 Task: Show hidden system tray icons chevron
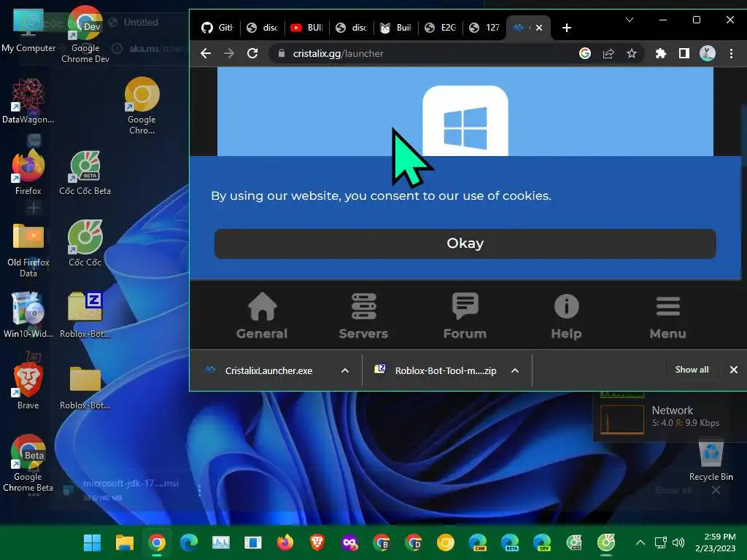click(x=640, y=542)
